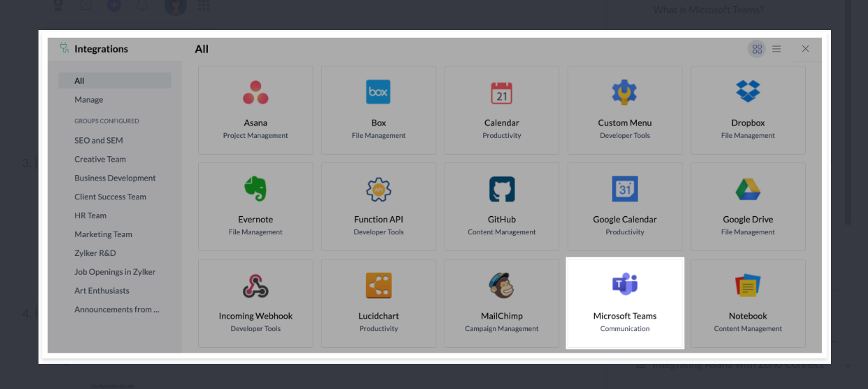868x389 pixels.
Task: Click the Integrations stethoscope logo icon
Action: coord(64,49)
